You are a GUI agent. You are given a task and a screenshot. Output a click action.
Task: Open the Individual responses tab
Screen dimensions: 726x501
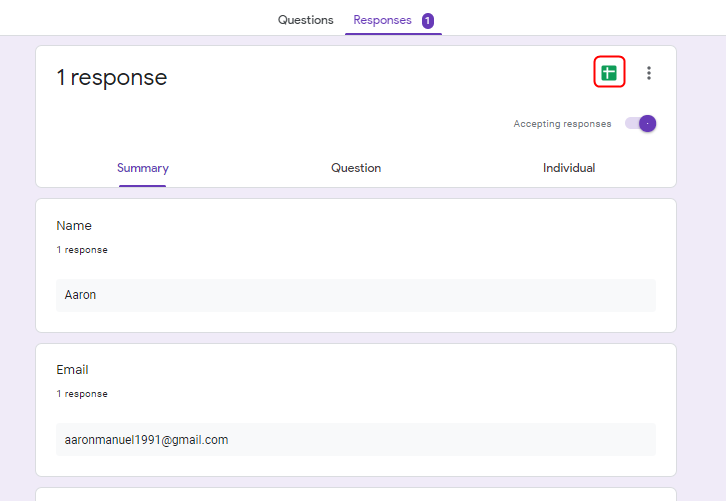click(569, 168)
